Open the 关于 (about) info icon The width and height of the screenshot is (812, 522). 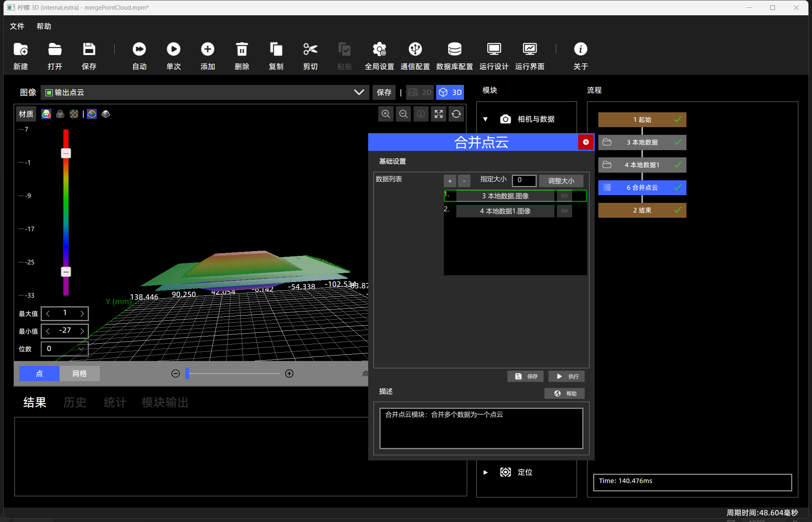coord(581,56)
